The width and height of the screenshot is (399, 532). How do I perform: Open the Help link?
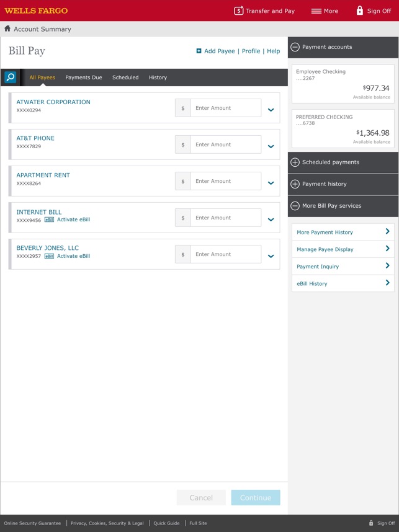click(274, 51)
